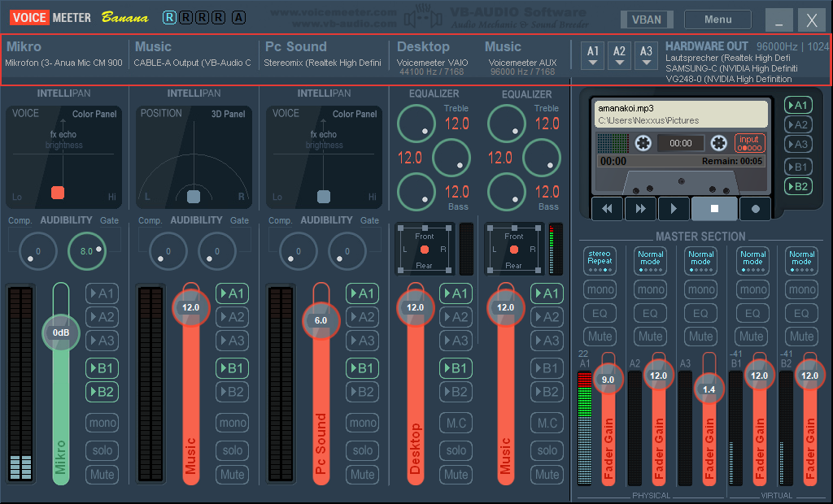Image resolution: width=833 pixels, height=504 pixels.
Task: Click the Mikro Gate knob set to 8.0
Action: [x=86, y=251]
